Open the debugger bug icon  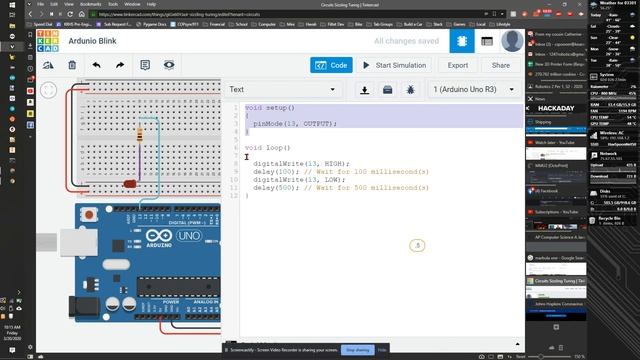pos(411,89)
